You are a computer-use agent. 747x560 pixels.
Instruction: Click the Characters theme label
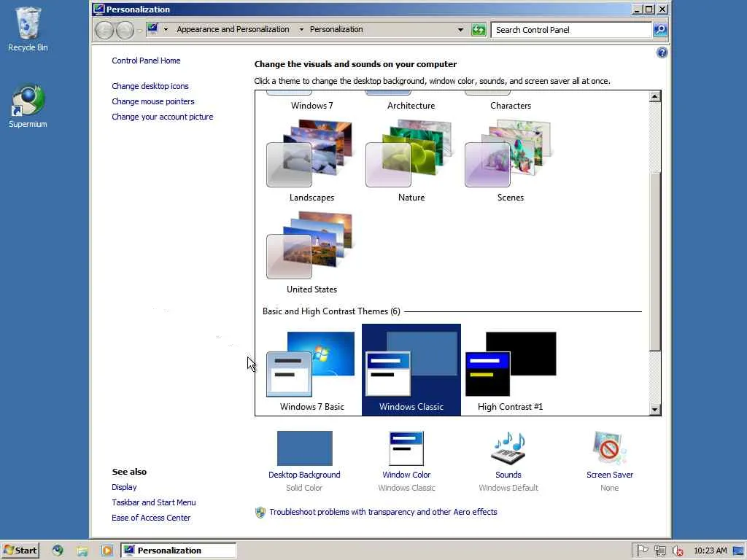pos(510,106)
